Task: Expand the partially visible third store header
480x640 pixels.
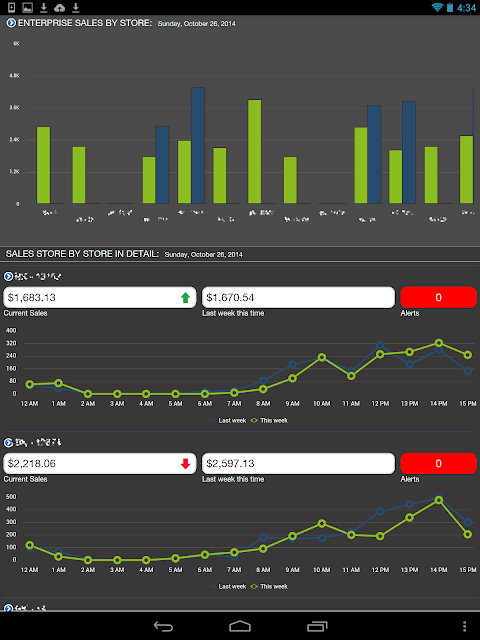Action: pyautogui.click(x=8, y=608)
